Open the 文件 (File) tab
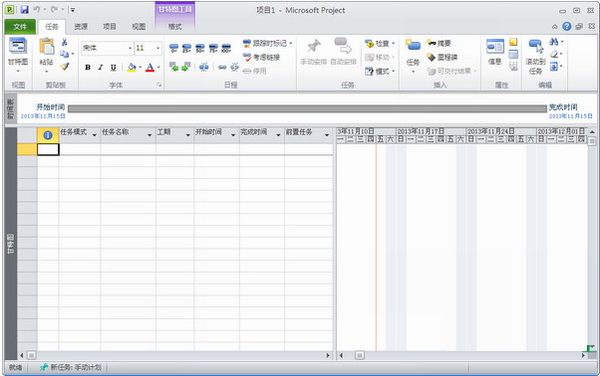 point(20,26)
